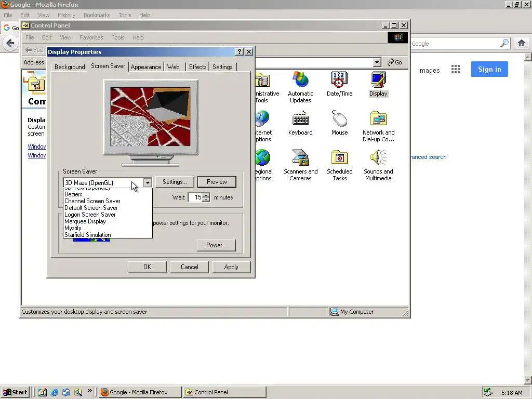Open Firefox History menu
Screen dimensions: 532x399
[x=66, y=15]
